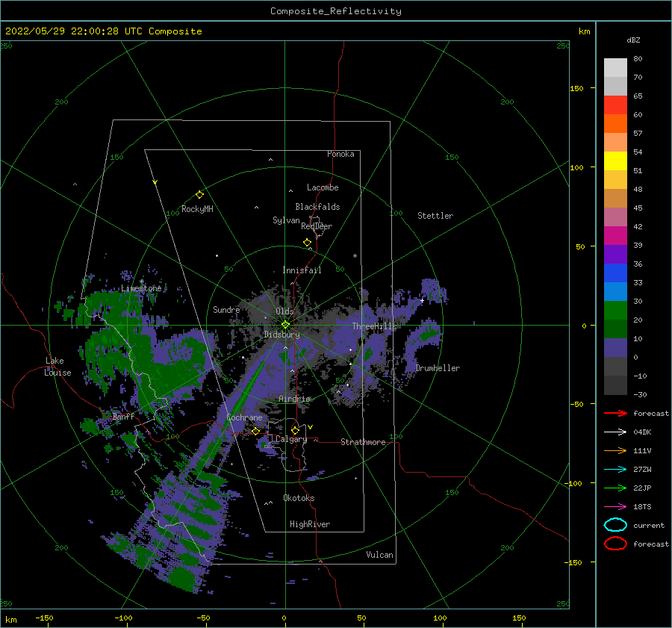This screenshot has height=628, width=672.
Task: Click the cyan 27ZW arrow legend icon
Action: 615,470
